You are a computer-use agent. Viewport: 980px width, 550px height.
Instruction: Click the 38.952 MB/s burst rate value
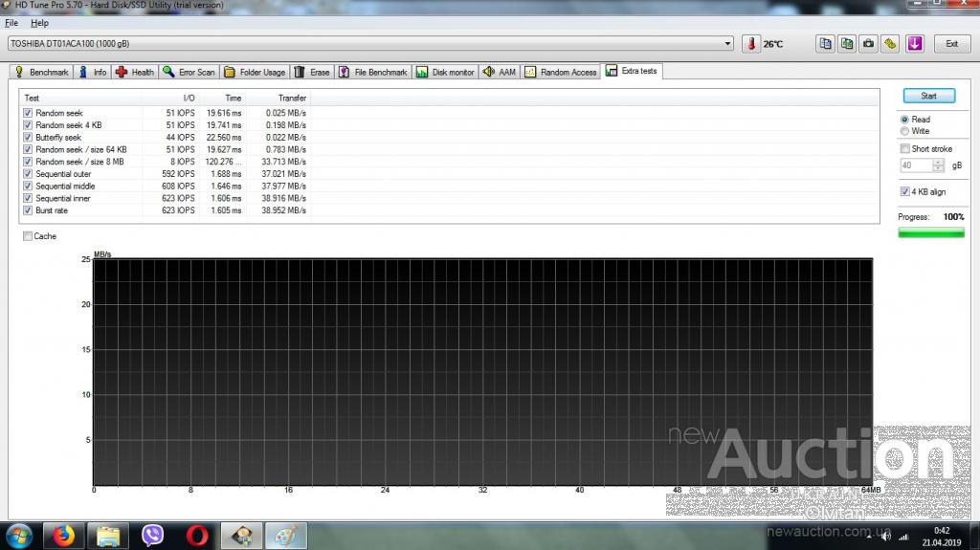point(283,210)
